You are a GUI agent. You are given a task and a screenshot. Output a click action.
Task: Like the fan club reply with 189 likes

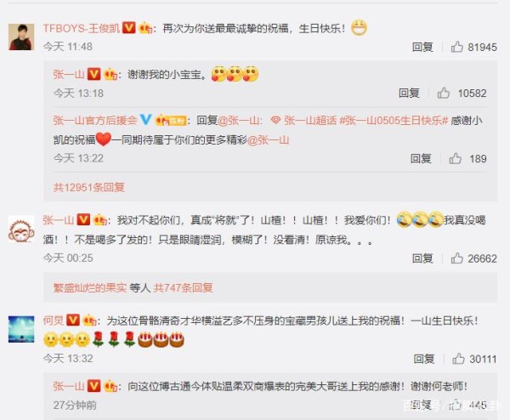point(456,158)
